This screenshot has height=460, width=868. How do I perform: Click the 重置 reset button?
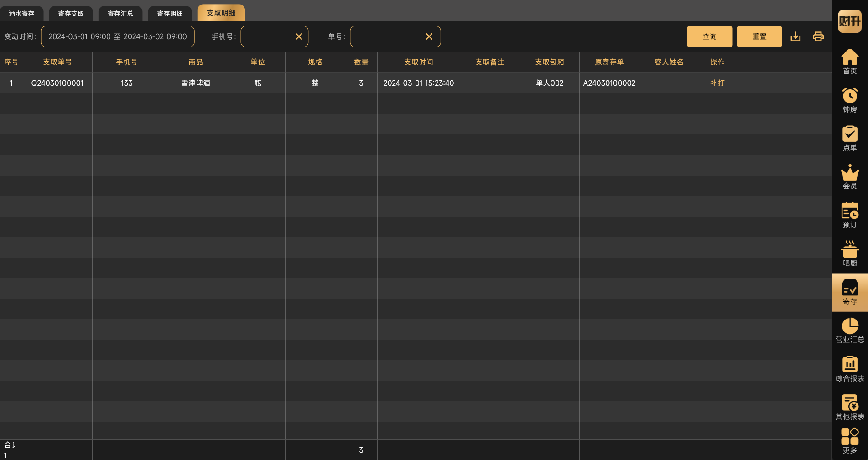[x=759, y=36]
